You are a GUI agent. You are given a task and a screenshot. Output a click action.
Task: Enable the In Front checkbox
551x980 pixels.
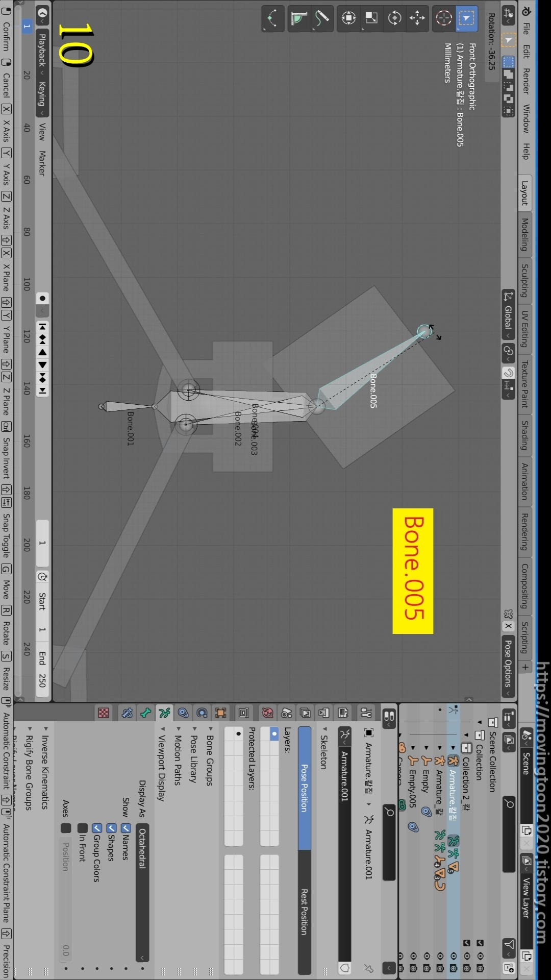[82, 828]
